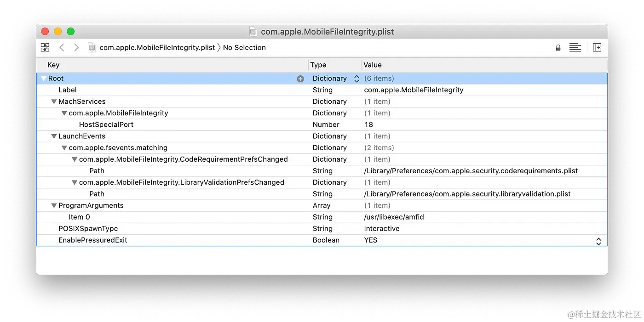Viewport: 644px width, 322px height.
Task: Click (6 items) value of Root
Action: [x=379, y=79]
